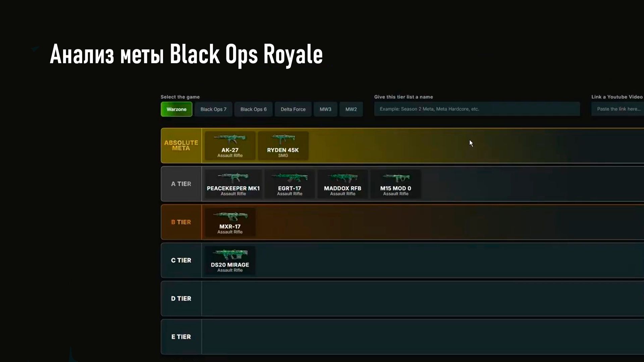
Task: Click the DS20 MIRAGE weapon icon
Action: (x=229, y=260)
